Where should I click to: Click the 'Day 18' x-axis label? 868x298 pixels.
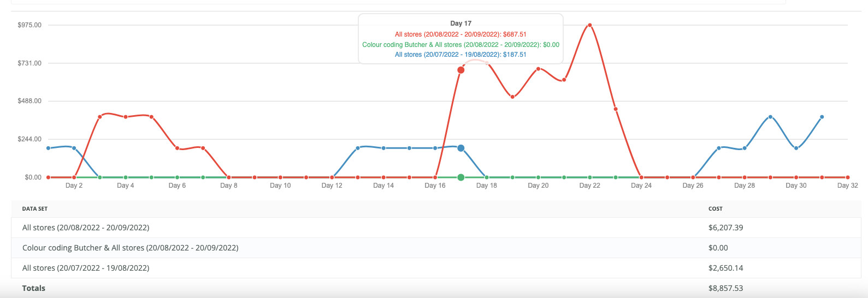[x=487, y=186]
